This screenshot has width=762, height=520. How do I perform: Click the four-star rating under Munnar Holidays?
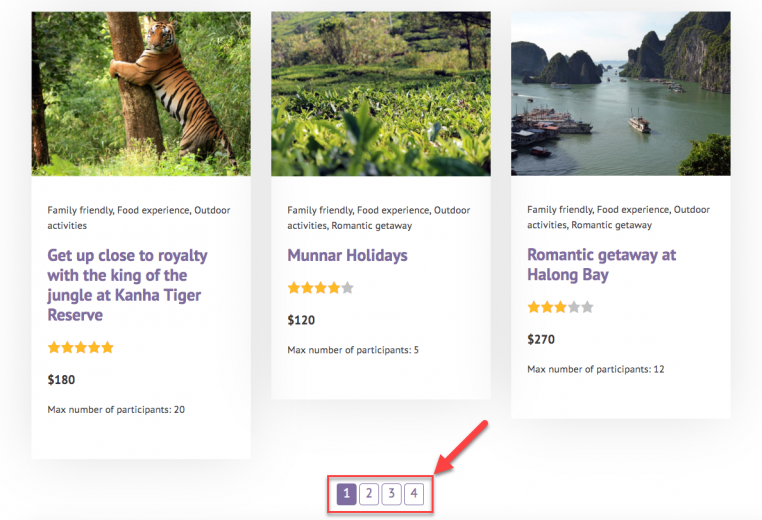click(320, 288)
